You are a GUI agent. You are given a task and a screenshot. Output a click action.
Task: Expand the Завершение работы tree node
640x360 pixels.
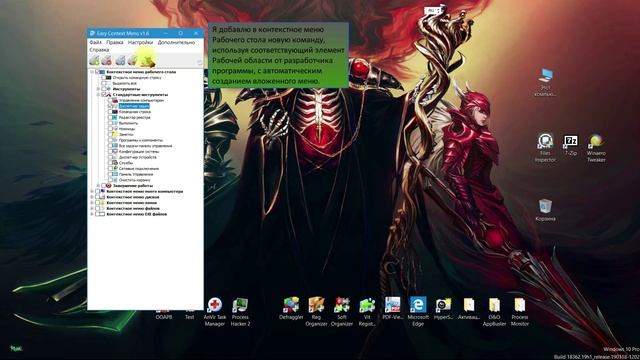click(98, 186)
